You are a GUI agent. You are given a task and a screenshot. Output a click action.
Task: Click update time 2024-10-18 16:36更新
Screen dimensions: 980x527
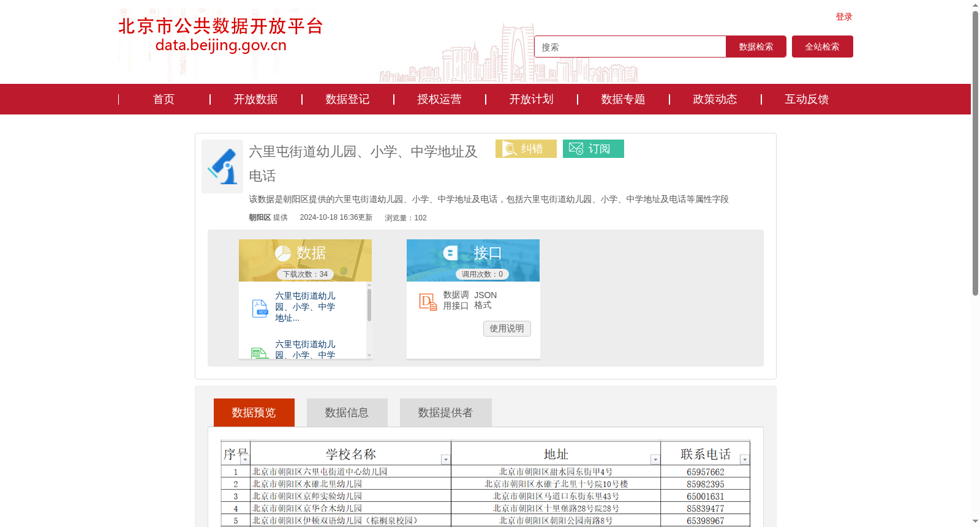336,217
